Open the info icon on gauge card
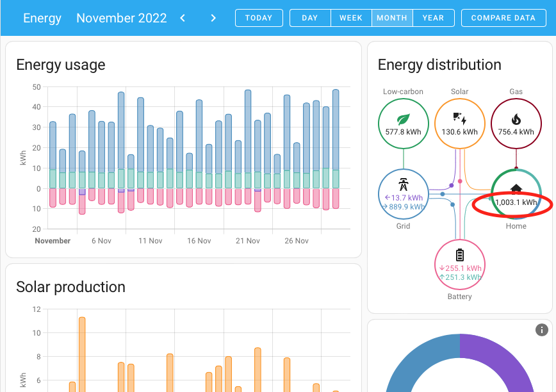This screenshot has height=392, width=556. 541,330
